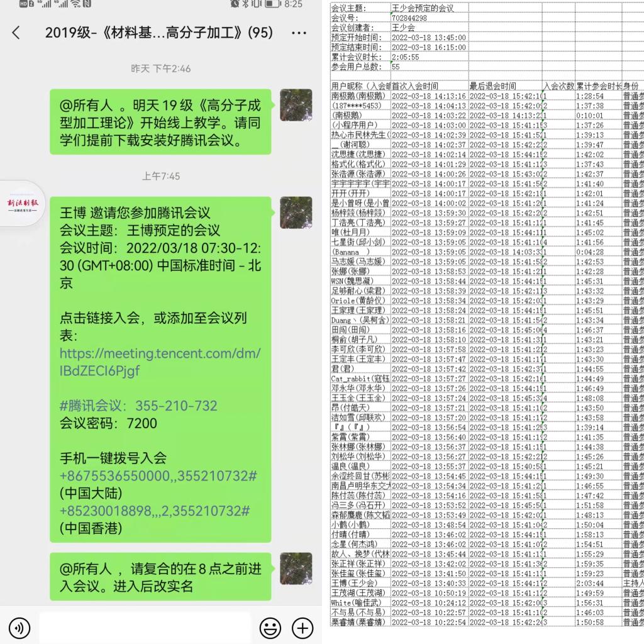Image resolution: width=644 pixels, height=644 pixels.
Task: Select the 会议密码: 7200 text line
Action: click(108, 423)
